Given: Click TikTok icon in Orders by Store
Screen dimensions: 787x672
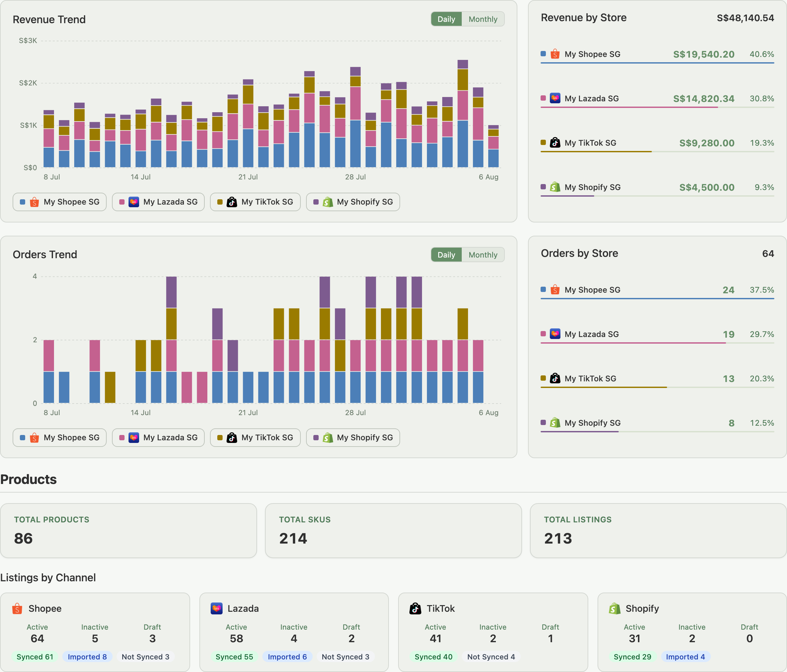Looking at the screenshot, I should coord(555,378).
